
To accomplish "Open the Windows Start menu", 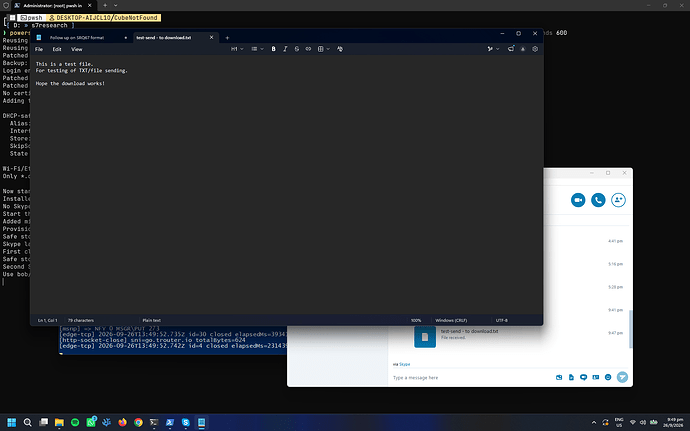I will pyautogui.click(x=12, y=423).
